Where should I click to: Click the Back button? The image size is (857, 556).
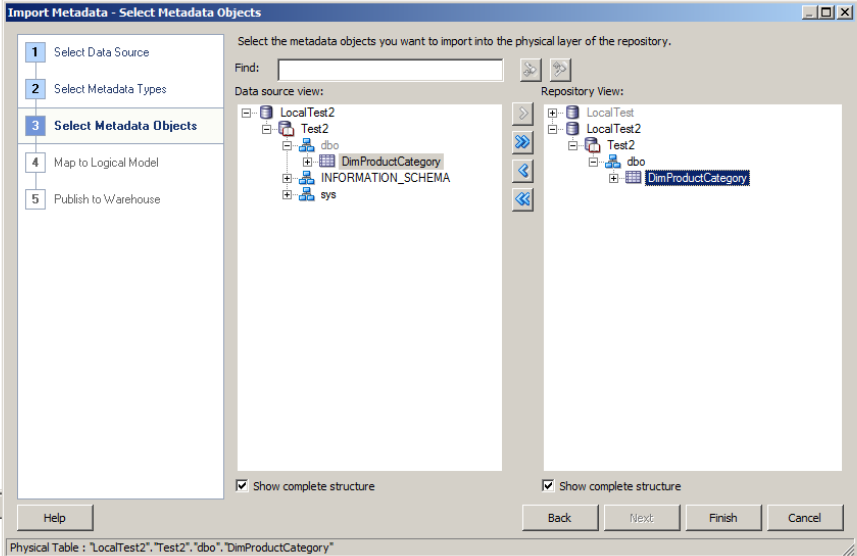click(x=559, y=518)
